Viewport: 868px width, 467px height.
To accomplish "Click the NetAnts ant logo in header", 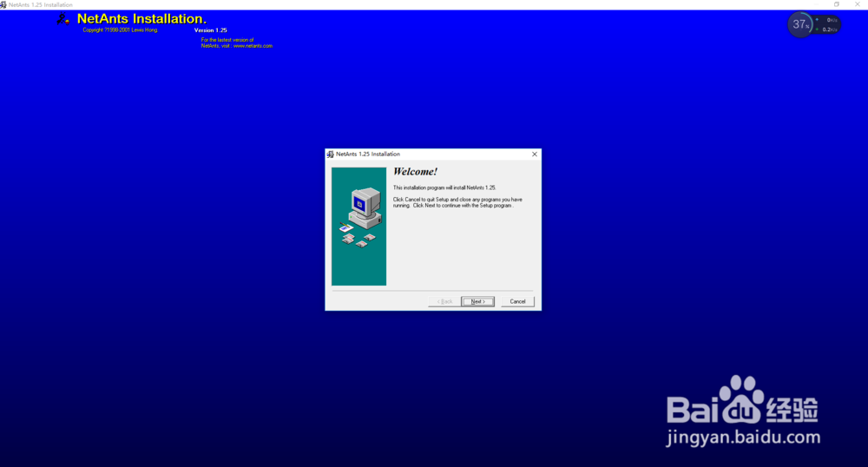I will 63,19.
